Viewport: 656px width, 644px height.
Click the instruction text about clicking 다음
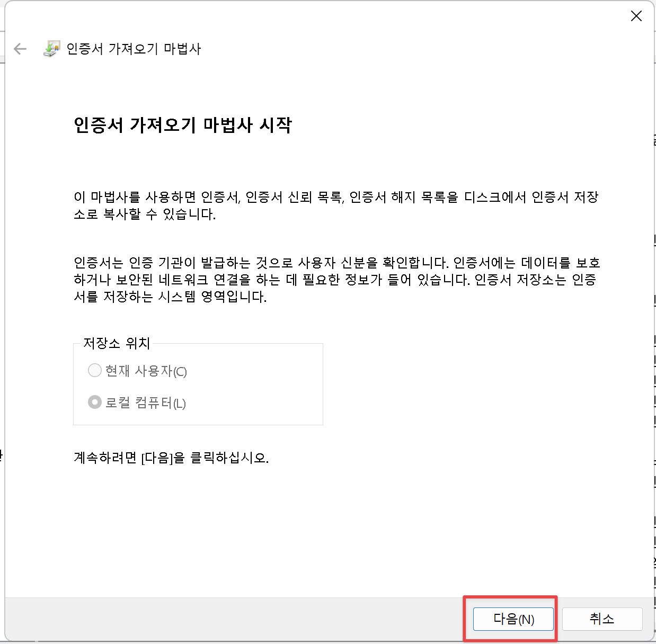(x=171, y=458)
